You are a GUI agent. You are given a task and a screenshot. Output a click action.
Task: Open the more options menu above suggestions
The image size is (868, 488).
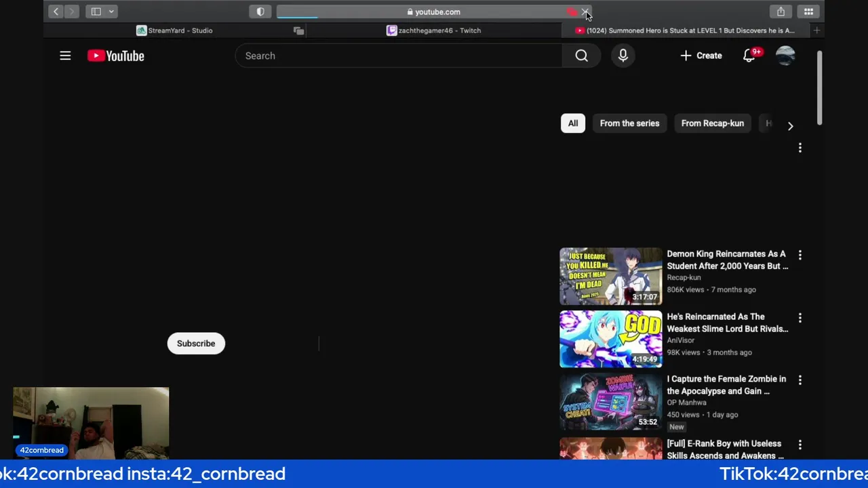[x=800, y=148]
